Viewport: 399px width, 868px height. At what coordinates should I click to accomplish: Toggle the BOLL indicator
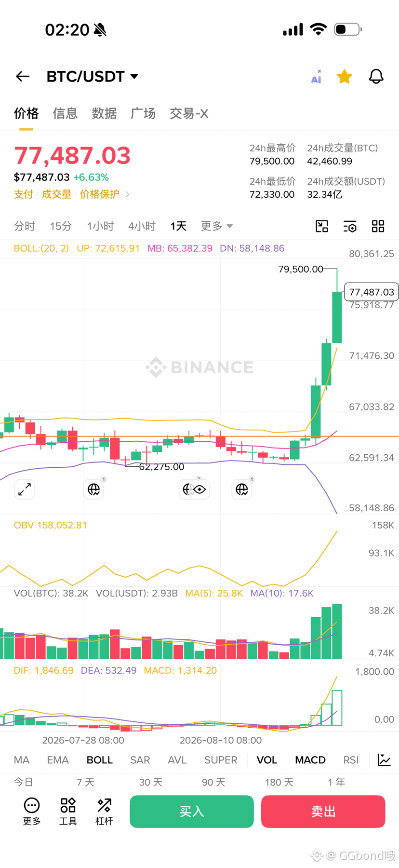(100, 760)
